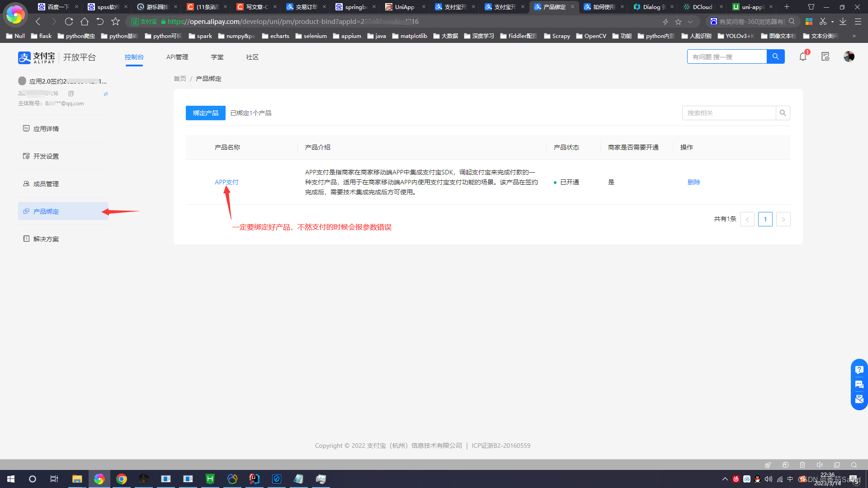The image size is (868, 488).
Task: Switch to the UniApp browser tab
Action: [x=405, y=7]
